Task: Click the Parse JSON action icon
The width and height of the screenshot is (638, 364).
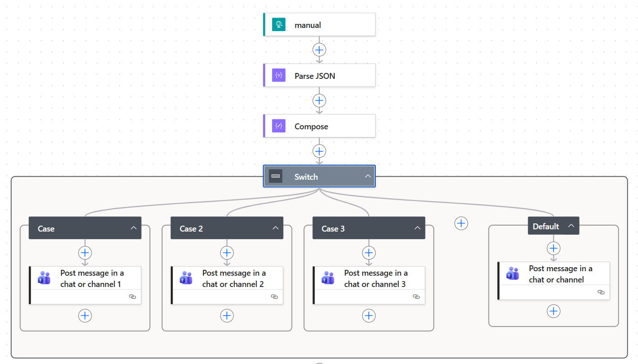Action: point(278,76)
